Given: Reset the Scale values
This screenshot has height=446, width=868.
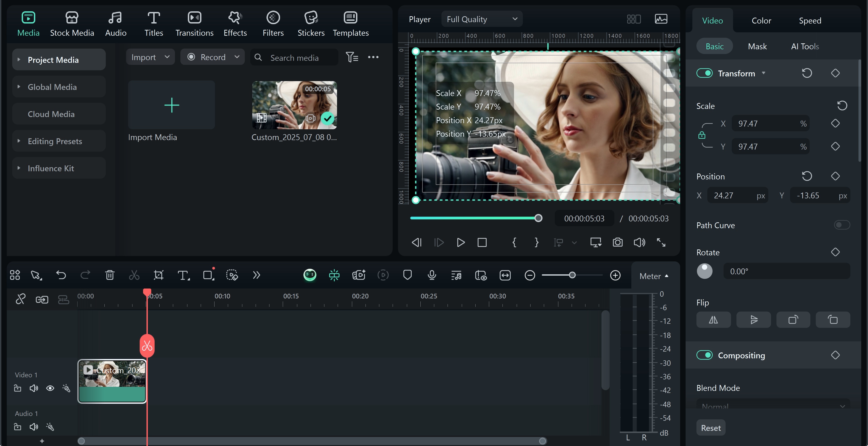Looking at the screenshot, I should [842, 106].
